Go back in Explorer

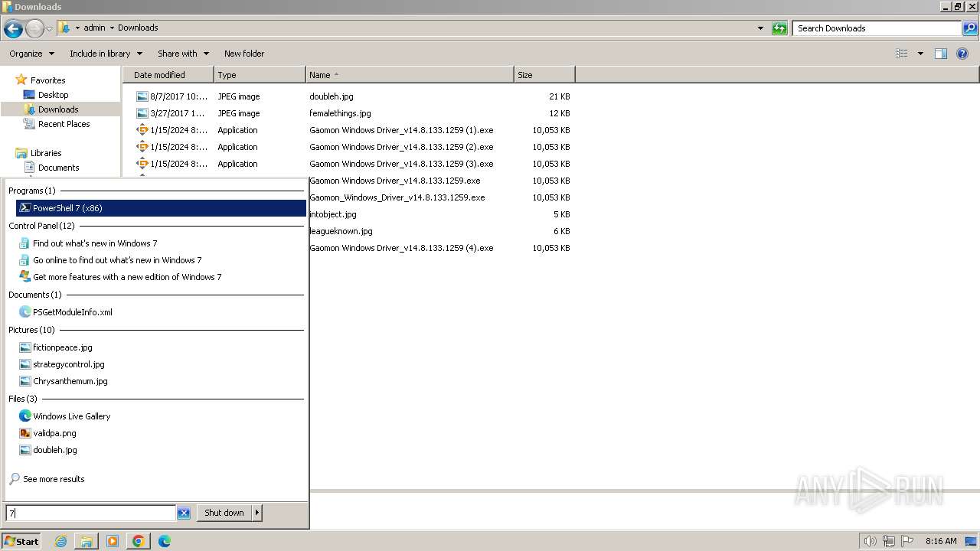click(13, 28)
